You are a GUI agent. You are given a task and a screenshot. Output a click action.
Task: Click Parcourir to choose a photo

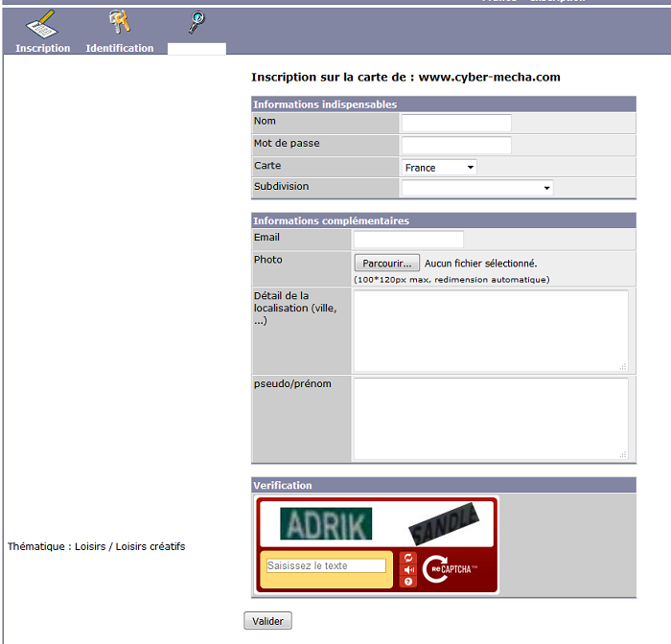click(x=387, y=264)
